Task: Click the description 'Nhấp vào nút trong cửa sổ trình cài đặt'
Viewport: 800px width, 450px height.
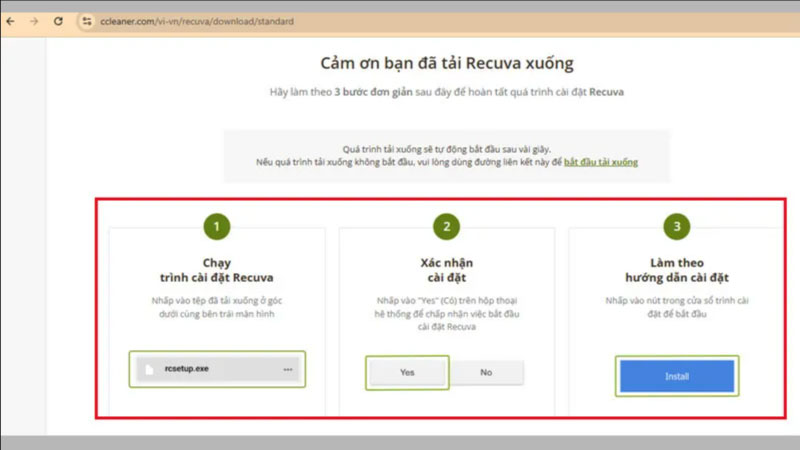Action: pyautogui.click(x=677, y=307)
